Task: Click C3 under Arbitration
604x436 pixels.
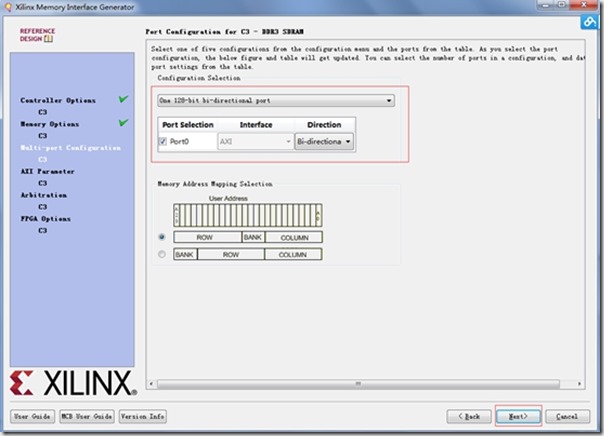Action: (x=42, y=207)
